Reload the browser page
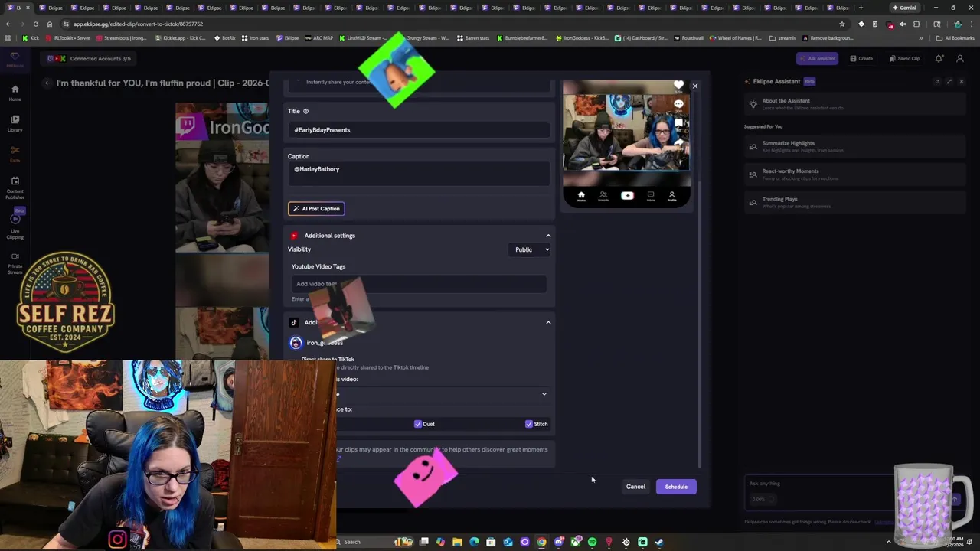 coord(35,24)
